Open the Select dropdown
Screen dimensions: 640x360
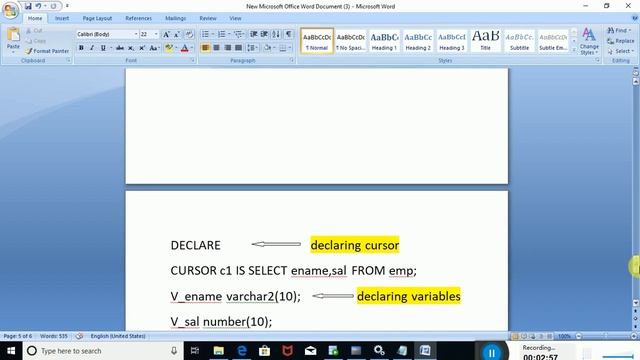(620, 51)
